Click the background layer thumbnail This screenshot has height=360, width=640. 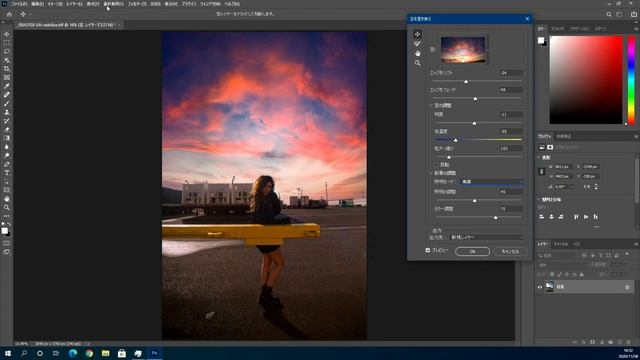coord(549,287)
